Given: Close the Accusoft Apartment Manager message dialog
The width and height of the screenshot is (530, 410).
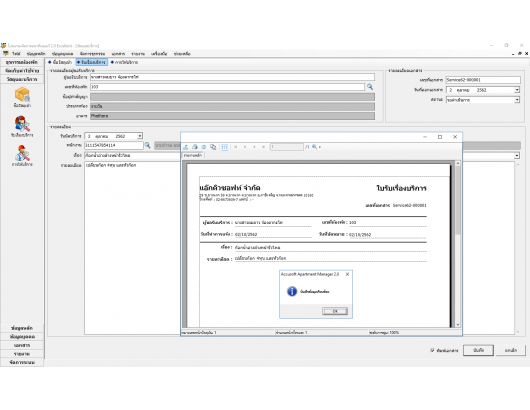Looking at the screenshot, I should click(x=347, y=274).
